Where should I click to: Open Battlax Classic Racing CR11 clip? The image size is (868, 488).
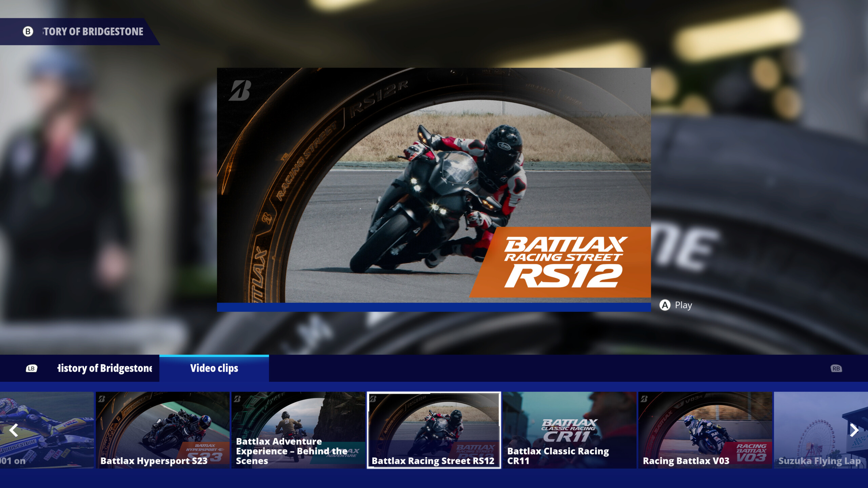pos(569,430)
